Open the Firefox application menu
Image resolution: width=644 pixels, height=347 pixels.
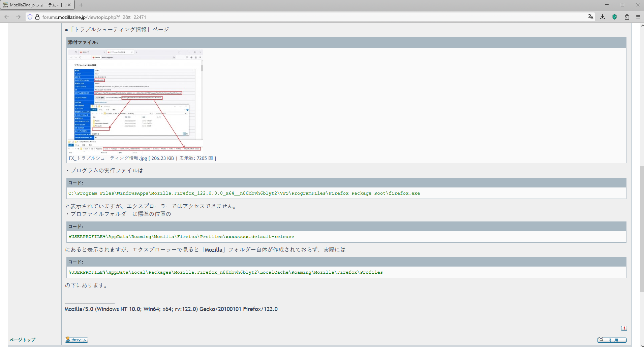point(638,17)
